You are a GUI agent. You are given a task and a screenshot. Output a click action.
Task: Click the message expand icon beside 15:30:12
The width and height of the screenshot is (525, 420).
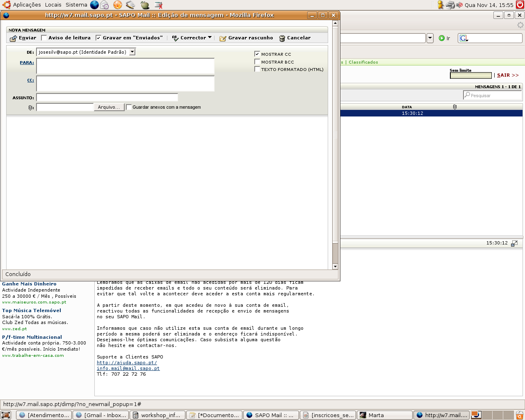[514, 243]
